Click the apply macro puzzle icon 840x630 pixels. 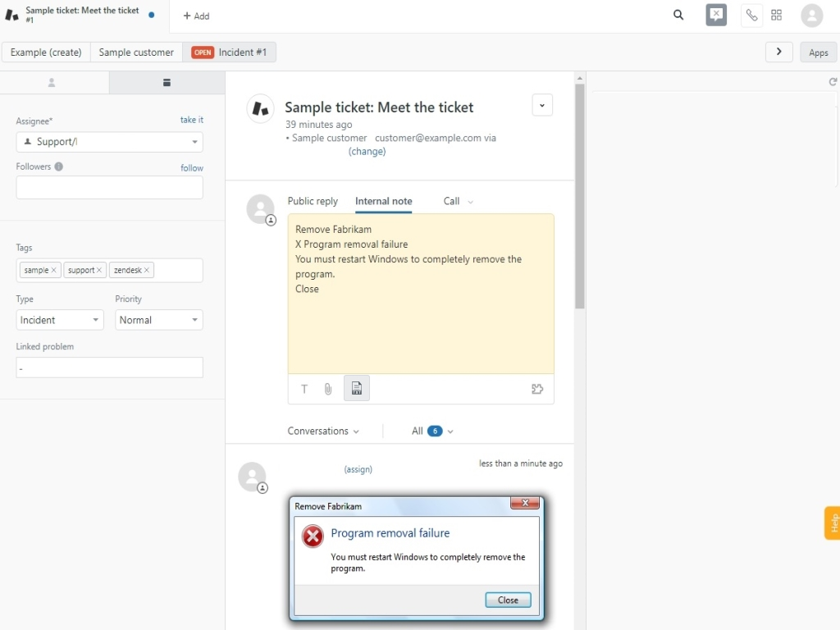[x=537, y=389]
